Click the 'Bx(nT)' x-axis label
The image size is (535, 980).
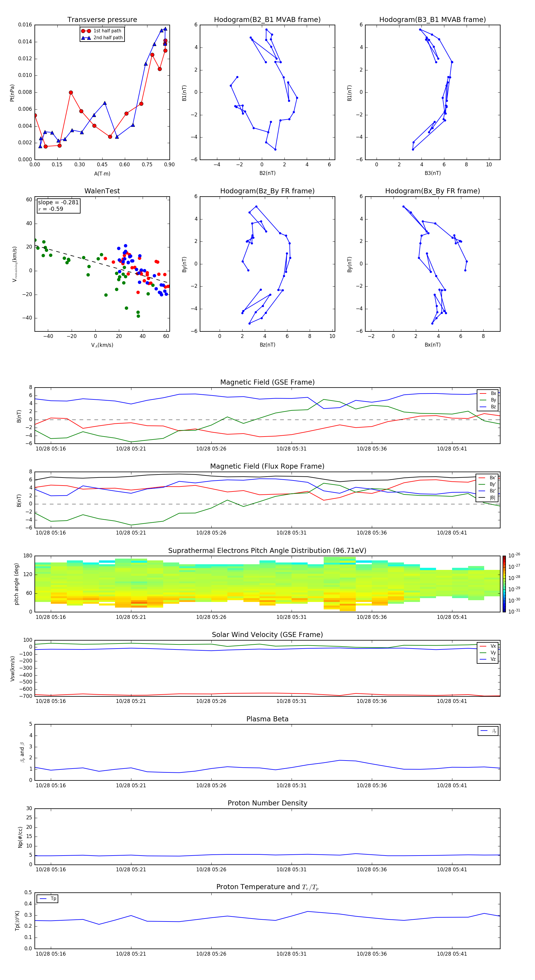pyautogui.click(x=432, y=345)
